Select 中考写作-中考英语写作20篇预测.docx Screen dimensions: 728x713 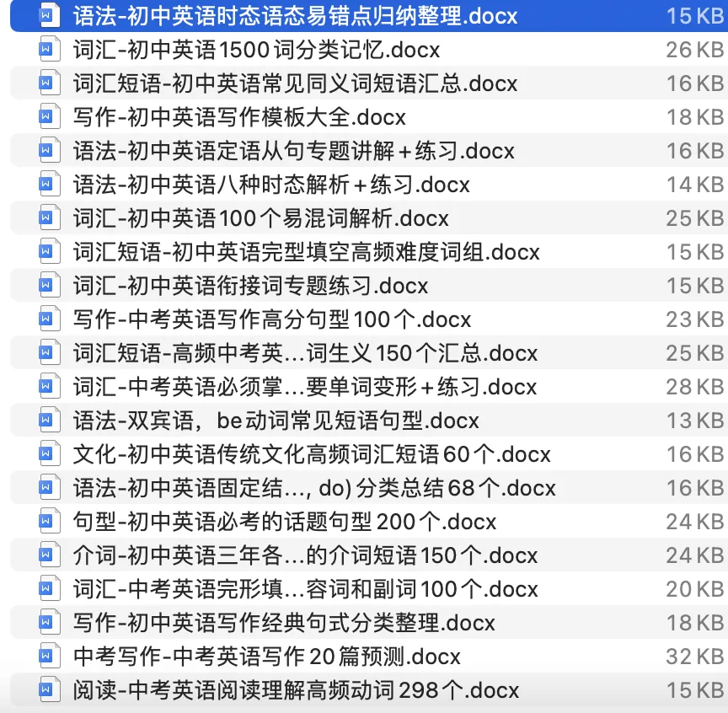coord(266,656)
